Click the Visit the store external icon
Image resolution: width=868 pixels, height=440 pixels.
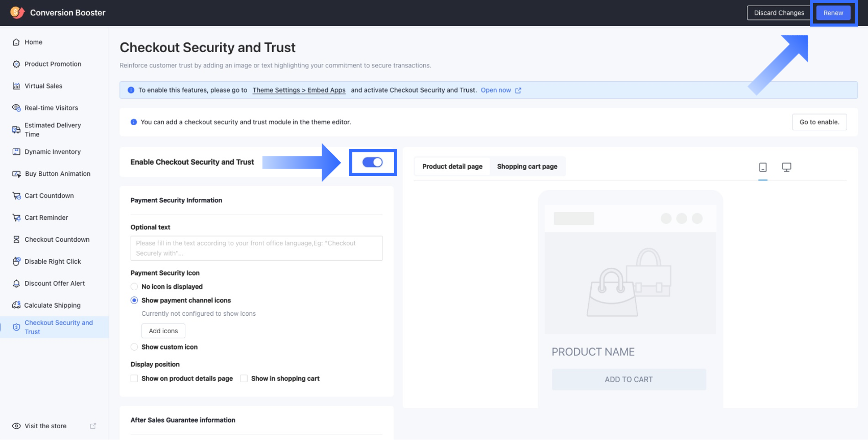pos(93,426)
